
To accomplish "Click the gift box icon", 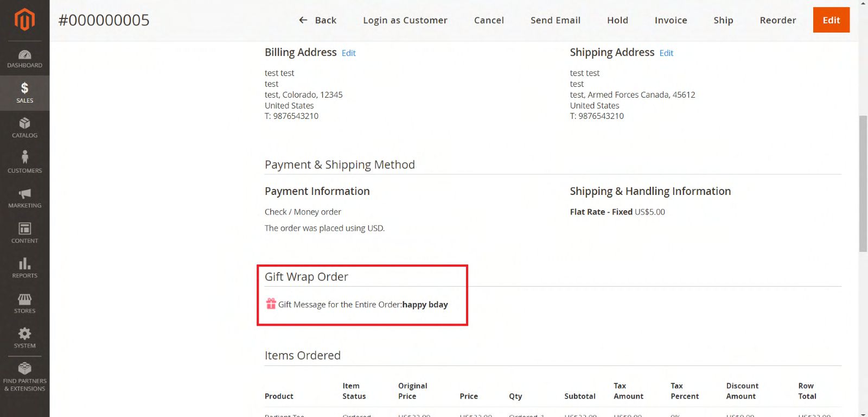I will [271, 304].
